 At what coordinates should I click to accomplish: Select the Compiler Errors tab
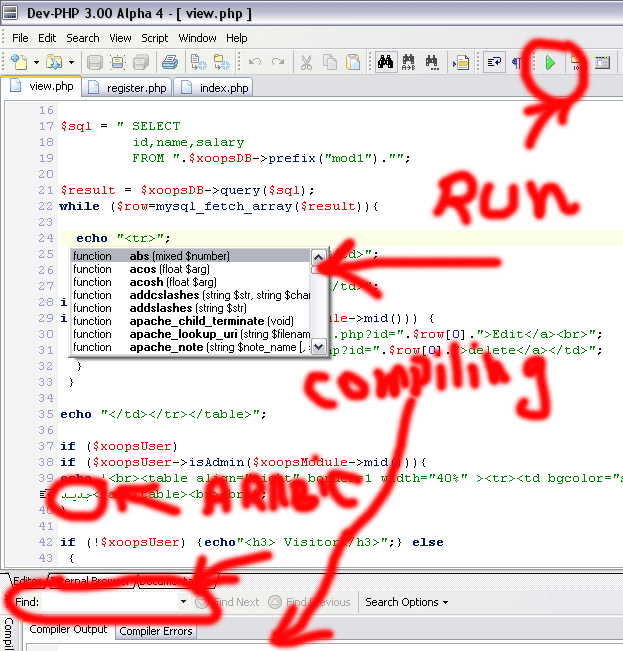(156, 631)
